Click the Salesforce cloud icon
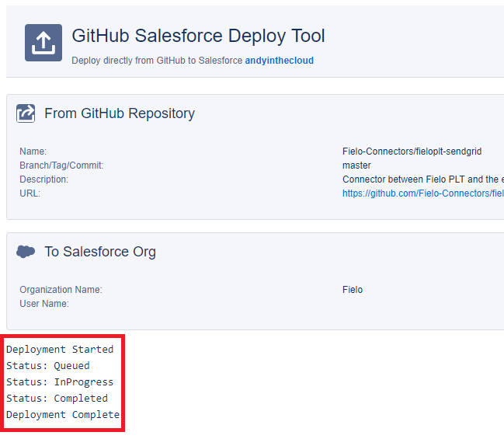Image resolution: width=504 pixels, height=439 pixels. pos(26,252)
